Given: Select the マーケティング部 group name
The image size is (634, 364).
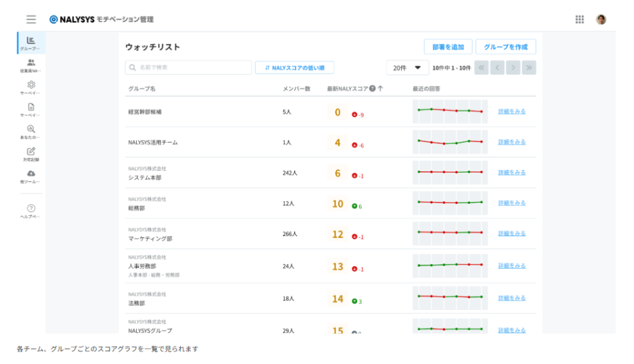Looking at the screenshot, I should tap(150, 239).
